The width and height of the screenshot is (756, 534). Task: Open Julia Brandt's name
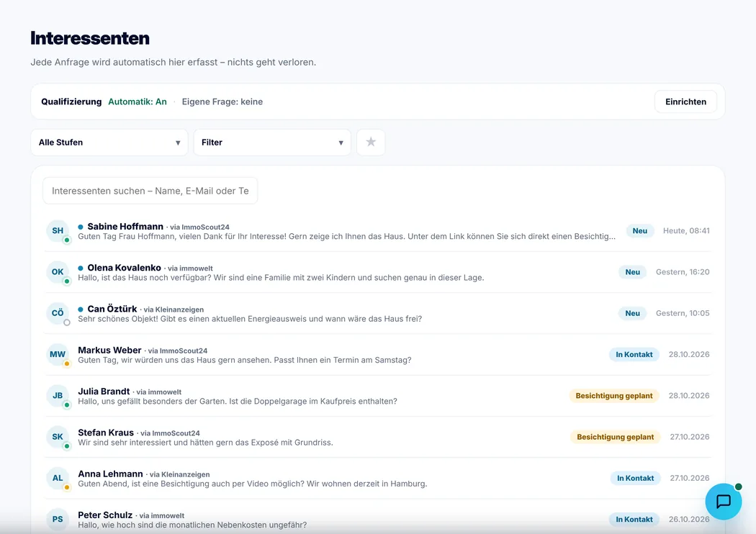[x=104, y=392]
